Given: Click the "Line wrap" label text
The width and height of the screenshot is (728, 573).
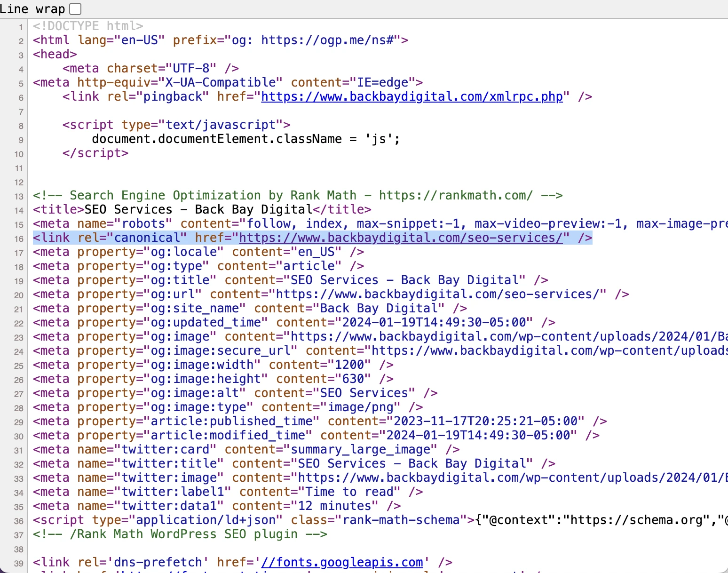Looking at the screenshot, I should (x=32, y=9).
